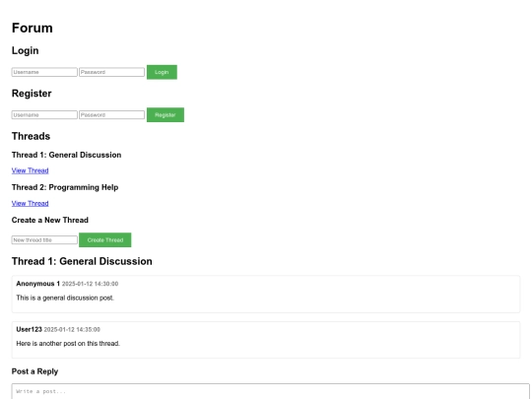Open View Thread link under Programming Help
The image size is (532, 399).
[x=31, y=203]
